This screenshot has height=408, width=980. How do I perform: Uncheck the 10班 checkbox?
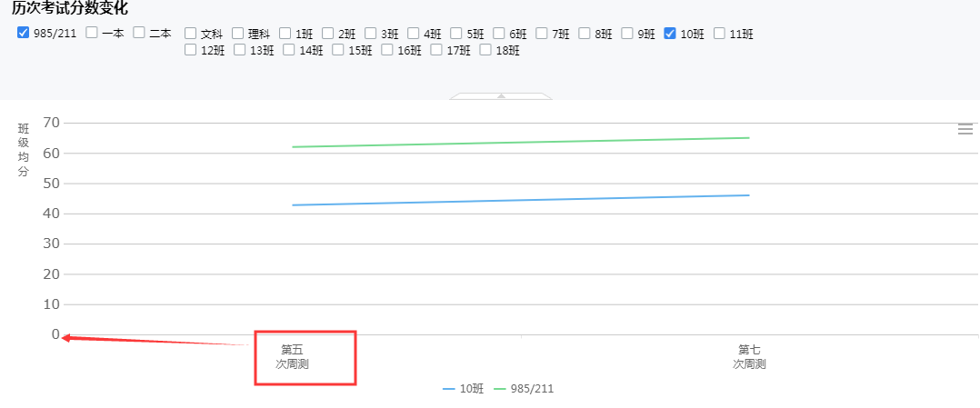pyautogui.click(x=670, y=33)
